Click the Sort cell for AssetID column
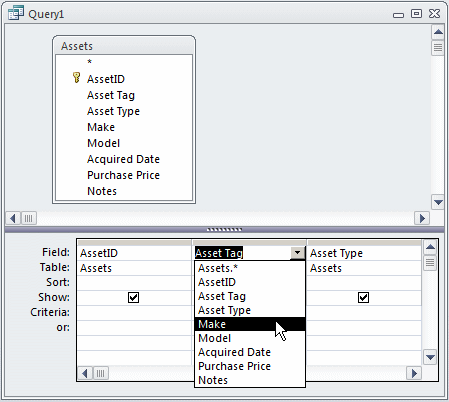The image size is (449, 402). pos(134,283)
